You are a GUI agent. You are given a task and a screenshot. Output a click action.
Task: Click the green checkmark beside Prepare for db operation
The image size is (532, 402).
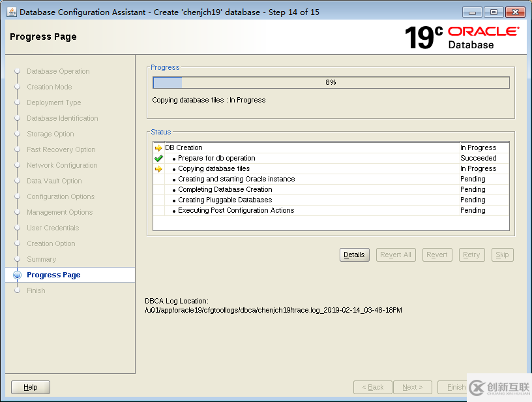[158, 158]
